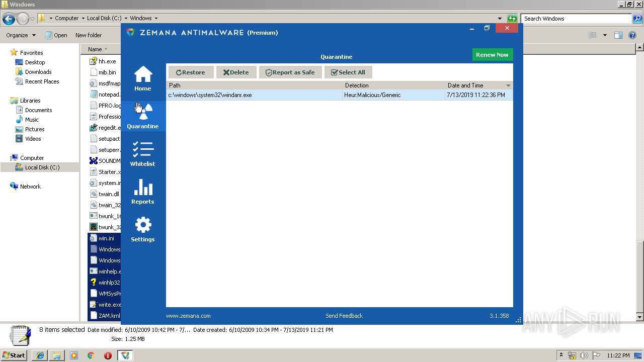The height and width of the screenshot is (362, 644).
Task: Open the Quarantine section
Action: 143,116
